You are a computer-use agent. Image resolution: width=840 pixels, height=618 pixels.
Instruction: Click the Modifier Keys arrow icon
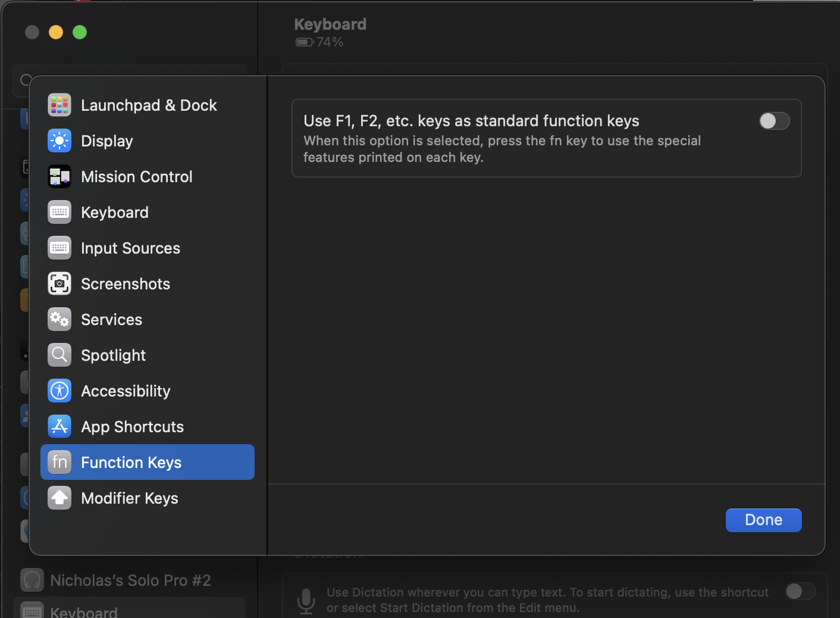(59, 498)
